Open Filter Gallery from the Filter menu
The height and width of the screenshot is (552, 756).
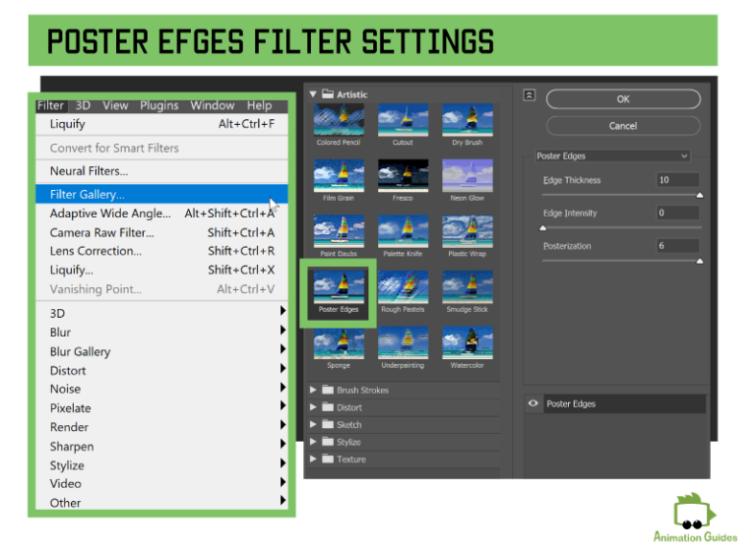(x=88, y=194)
